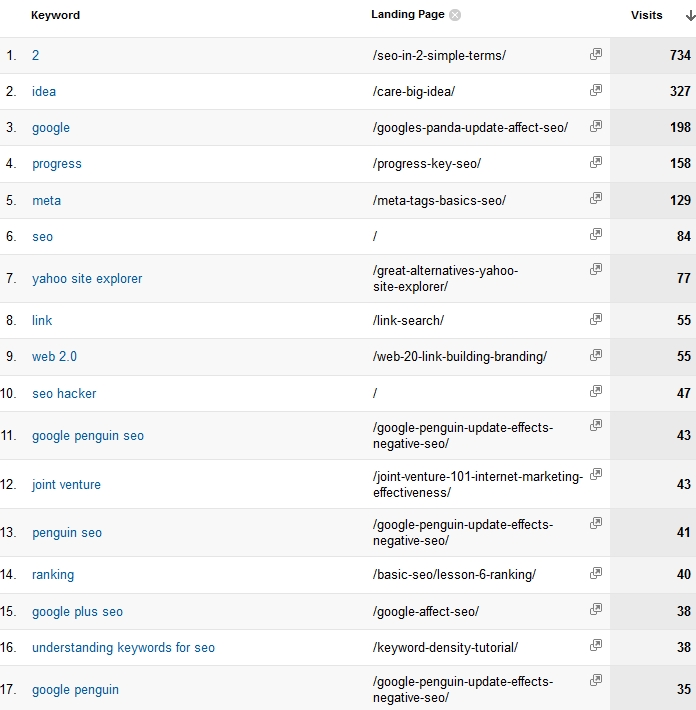
Task: Remove the Landing Page dimension column
Action: coord(455,15)
